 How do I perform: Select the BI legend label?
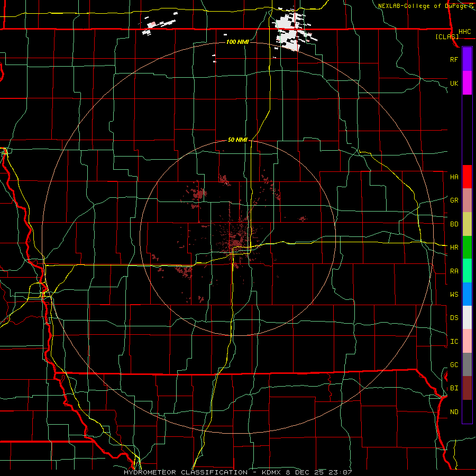[454, 388]
